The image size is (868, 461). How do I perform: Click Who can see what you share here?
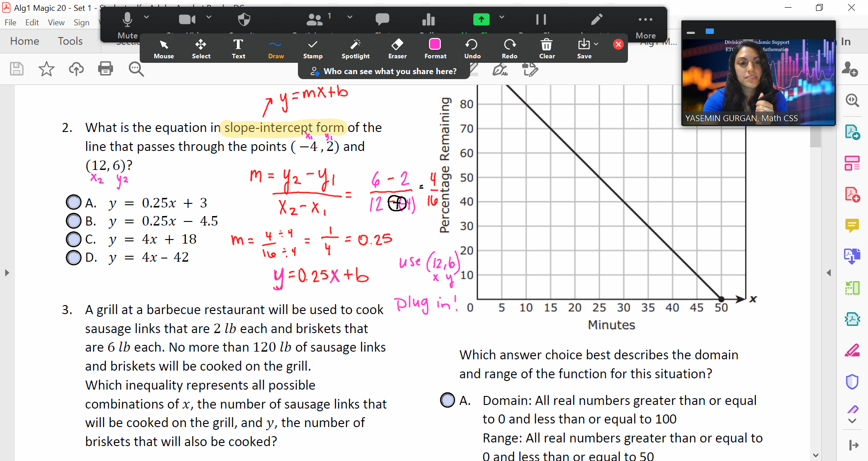384,71
